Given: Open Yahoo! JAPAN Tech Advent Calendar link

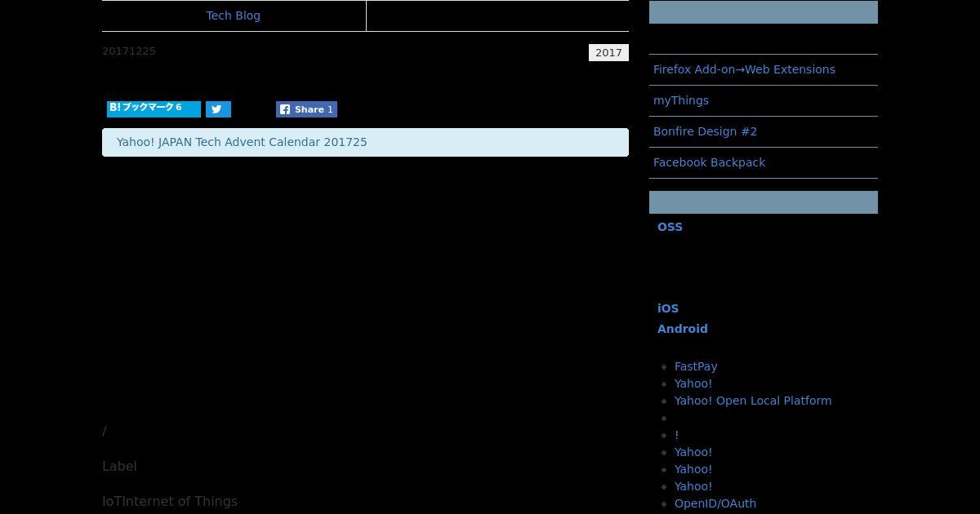Looking at the screenshot, I should click(242, 142).
